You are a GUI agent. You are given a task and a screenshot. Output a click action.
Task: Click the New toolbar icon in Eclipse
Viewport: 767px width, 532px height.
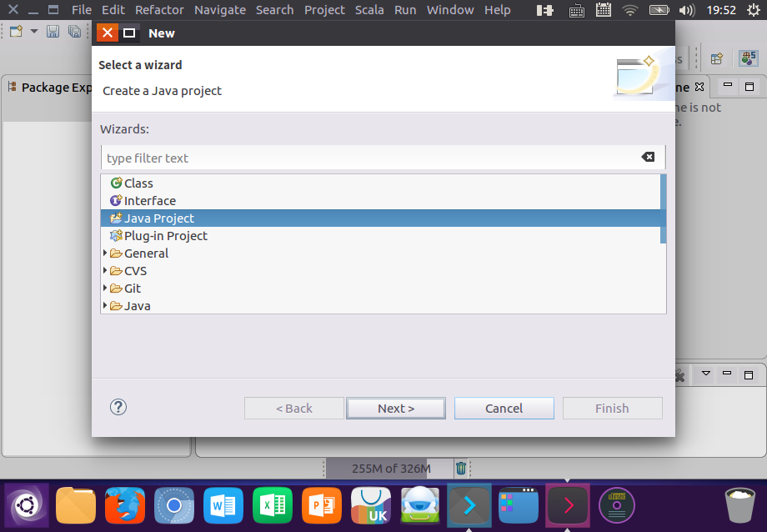16,32
